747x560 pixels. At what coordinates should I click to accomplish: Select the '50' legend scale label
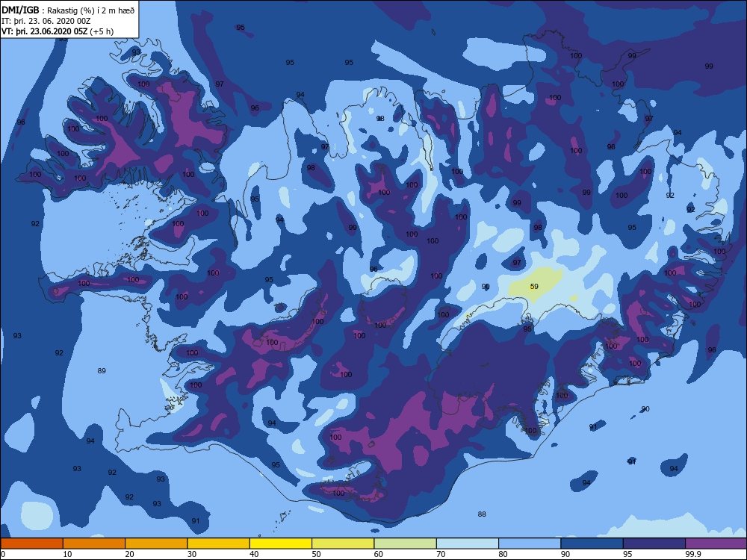point(316,554)
